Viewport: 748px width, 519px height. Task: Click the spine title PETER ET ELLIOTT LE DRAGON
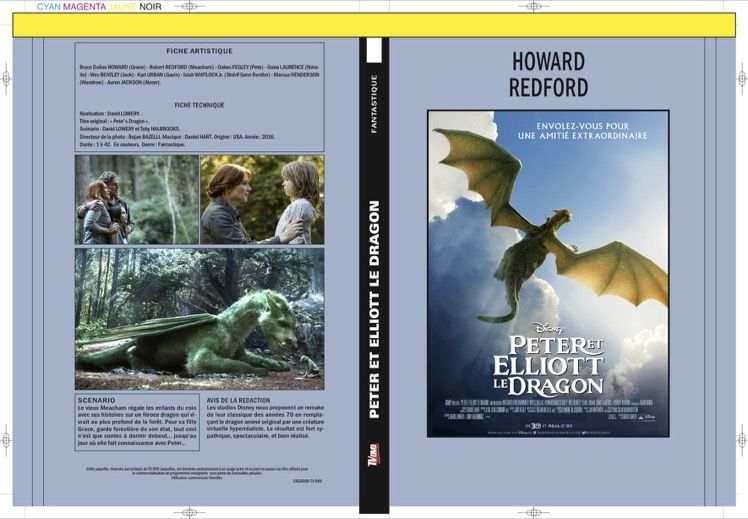tap(374, 309)
